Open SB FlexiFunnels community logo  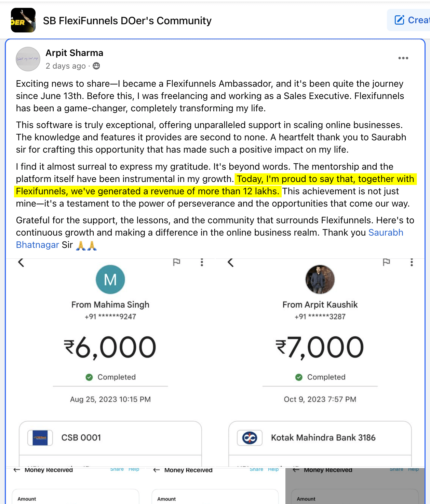click(x=23, y=20)
